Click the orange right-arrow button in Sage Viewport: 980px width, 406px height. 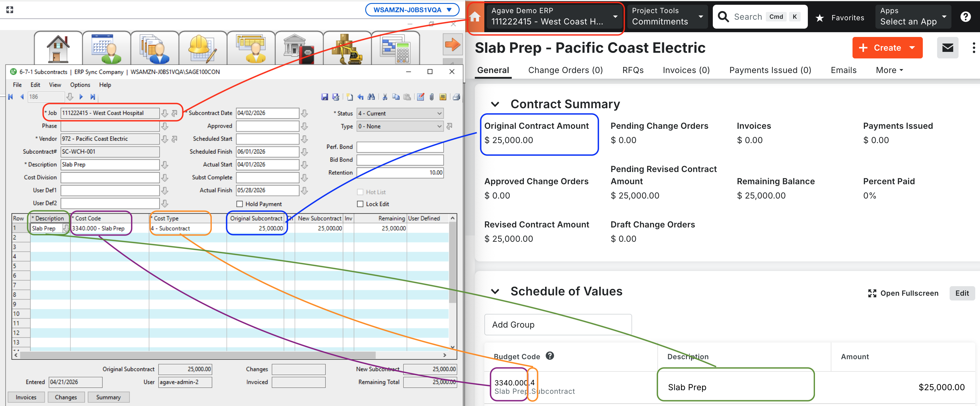(452, 44)
